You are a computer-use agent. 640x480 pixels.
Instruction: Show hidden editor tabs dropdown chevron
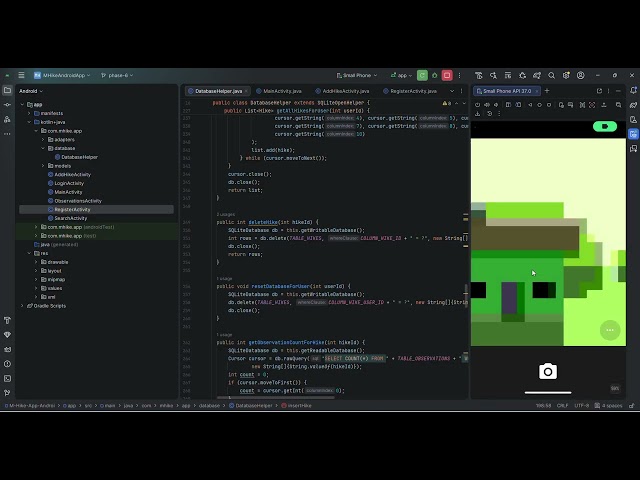click(452, 91)
